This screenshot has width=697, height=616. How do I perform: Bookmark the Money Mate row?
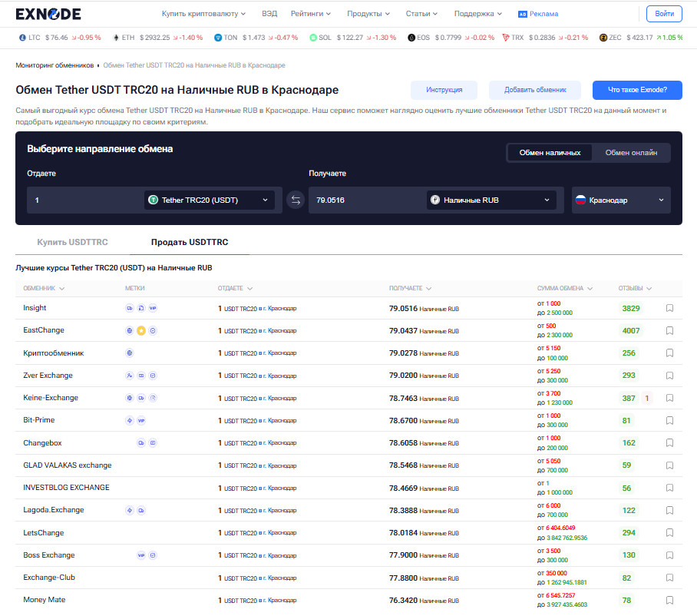tap(669, 601)
